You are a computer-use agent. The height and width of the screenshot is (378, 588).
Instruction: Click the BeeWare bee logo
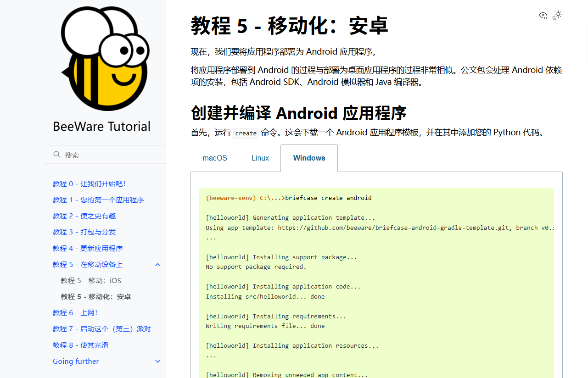click(x=105, y=59)
